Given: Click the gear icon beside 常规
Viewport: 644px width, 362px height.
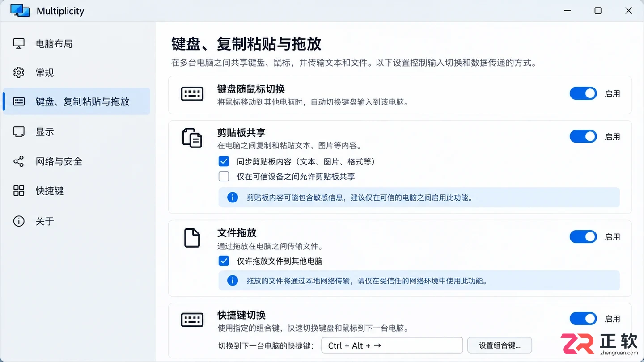Looking at the screenshot, I should pyautogui.click(x=19, y=72).
